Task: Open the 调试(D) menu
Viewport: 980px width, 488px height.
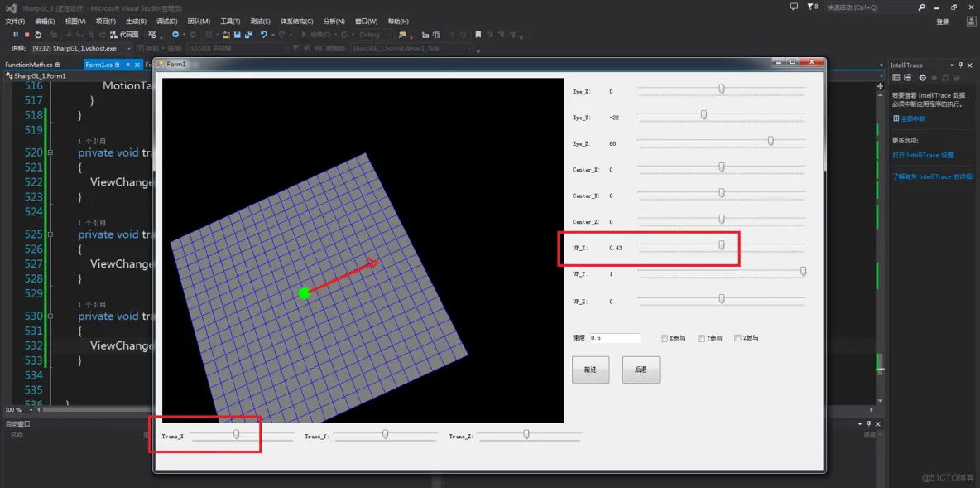Action: click(x=167, y=22)
